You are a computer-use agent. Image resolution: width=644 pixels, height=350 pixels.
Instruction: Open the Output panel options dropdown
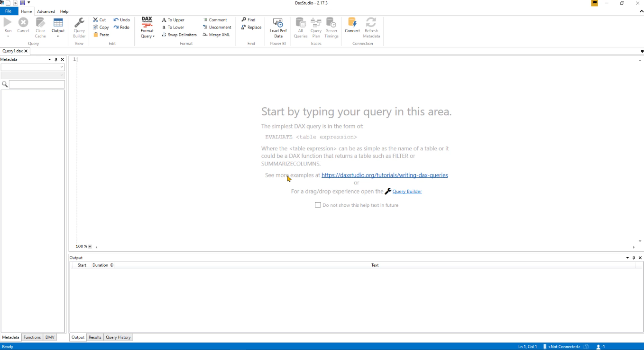(x=627, y=258)
